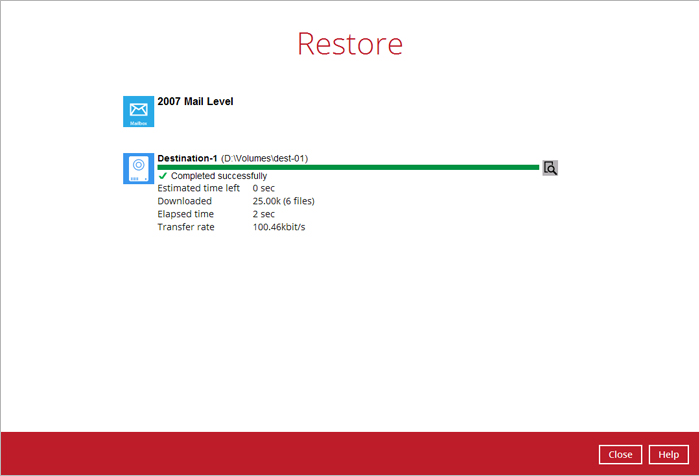Click the Completed successfully status text
This screenshot has width=699, height=476.
[219, 176]
